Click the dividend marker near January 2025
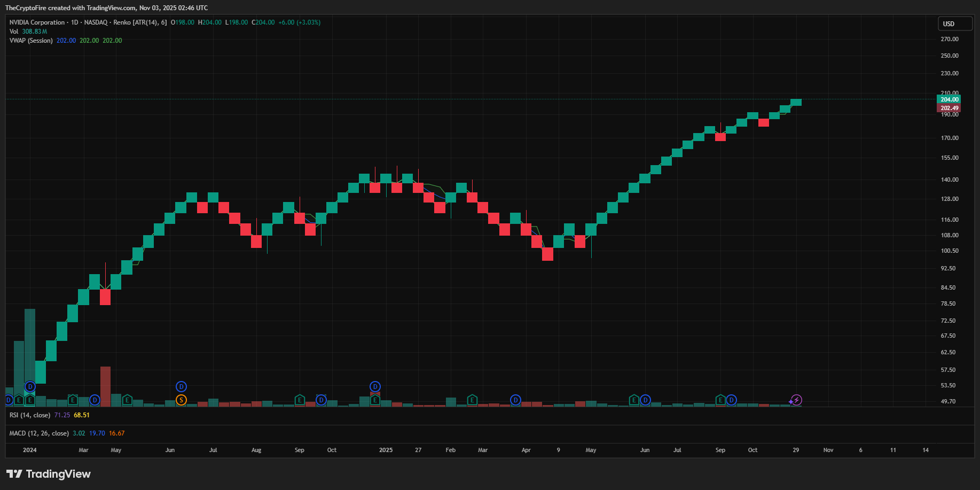The width and height of the screenshot is (980, 490). click(375, 386)
